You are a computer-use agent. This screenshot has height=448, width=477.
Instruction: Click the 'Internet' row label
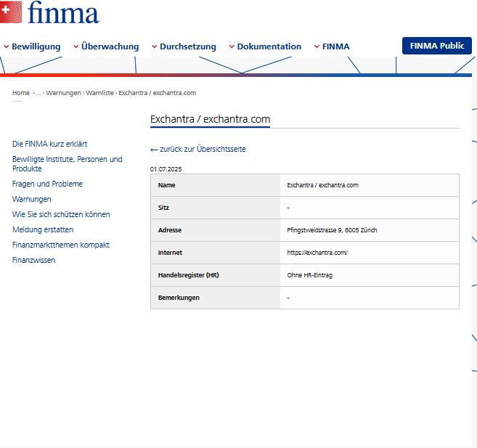(170, 253)
